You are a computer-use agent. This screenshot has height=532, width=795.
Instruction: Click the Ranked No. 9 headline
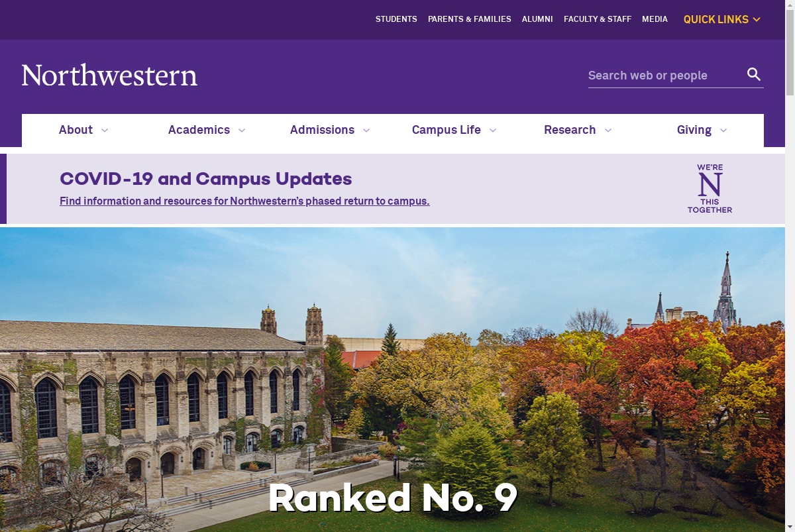(x=393, y=498)
